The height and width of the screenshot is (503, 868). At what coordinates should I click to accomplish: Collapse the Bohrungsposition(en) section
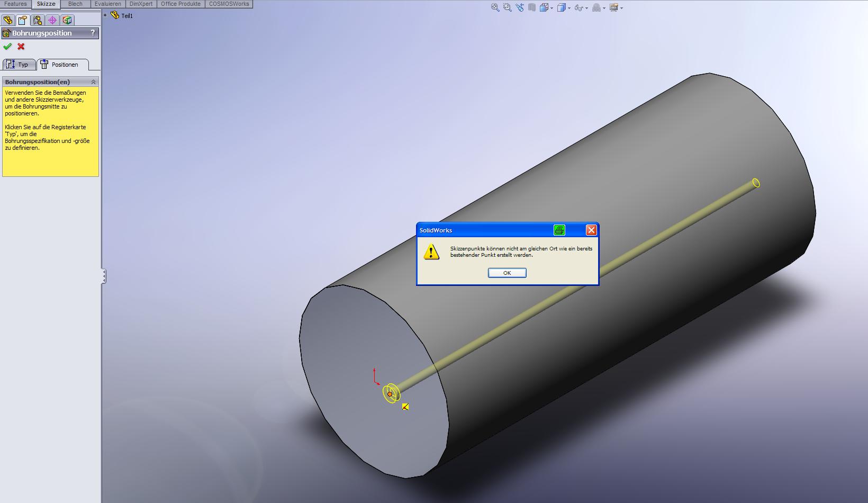[x=93, y=82]
